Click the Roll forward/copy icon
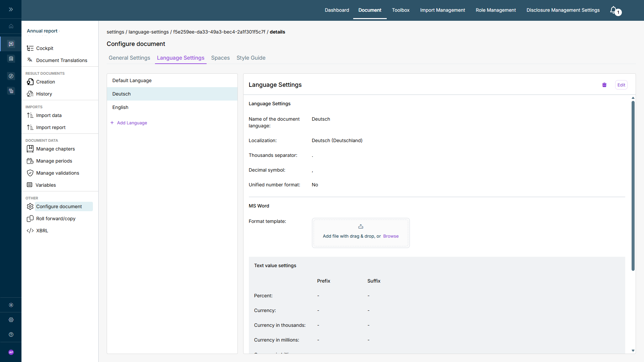 pyautogui.click(x=30, y=219)
